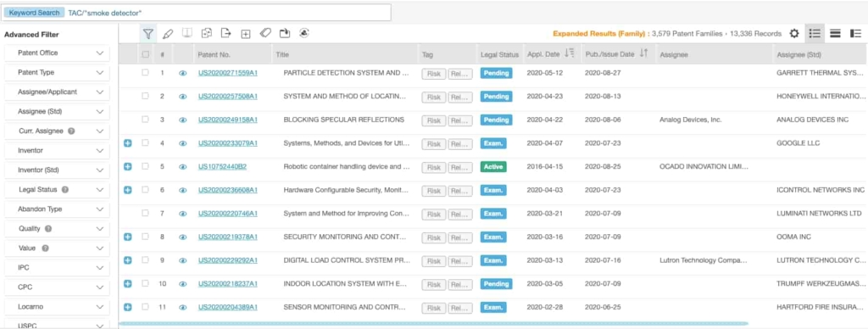Open the settings gear icon
This screenshot has height=329, width=868.
pyautogui.click(x=793, y=33)
